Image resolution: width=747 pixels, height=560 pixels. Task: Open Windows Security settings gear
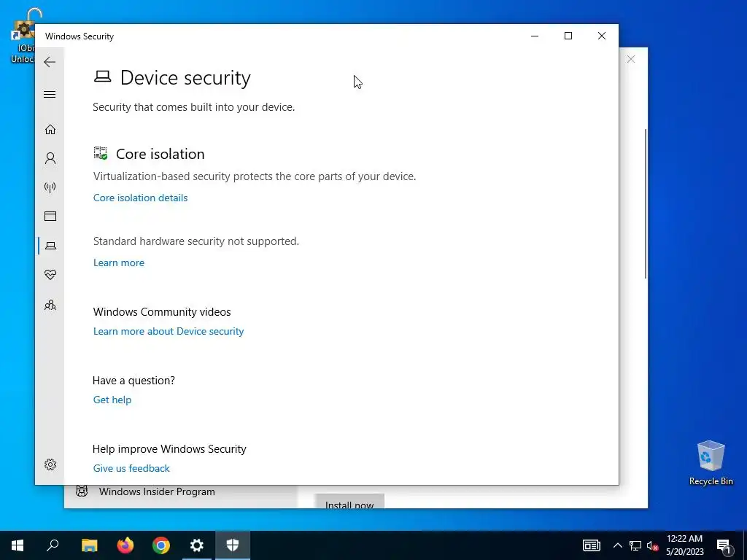[x=50, y=464]
